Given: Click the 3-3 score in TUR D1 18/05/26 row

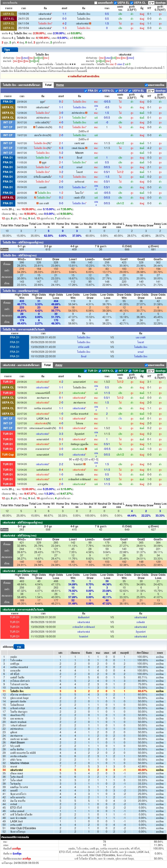Looking at the screenshot, I should [61, 434].
